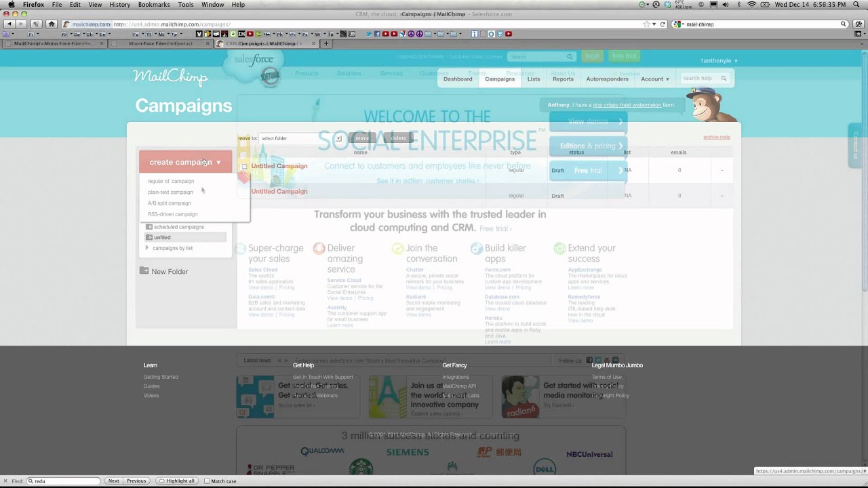Viewport: 868px width, 488px height.
Task: Open the Autoresponders tab
Action: tap(607, 79)
